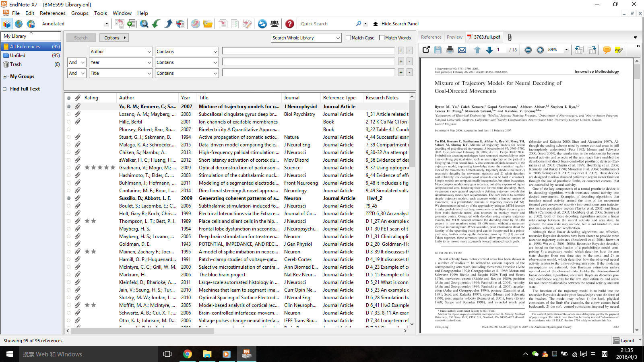Click Hide Search Panel
The width and height of the screenshot is (644, 362).
point(396,24)
